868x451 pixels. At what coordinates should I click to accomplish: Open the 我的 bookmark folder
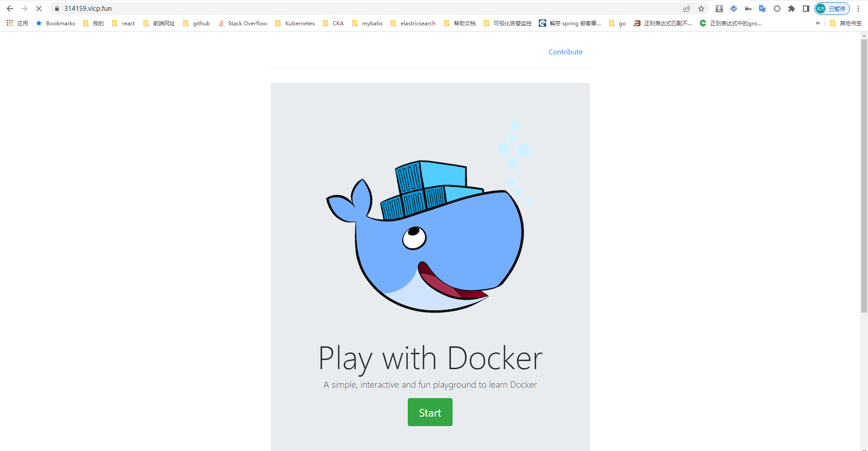(x=94, y=23)
